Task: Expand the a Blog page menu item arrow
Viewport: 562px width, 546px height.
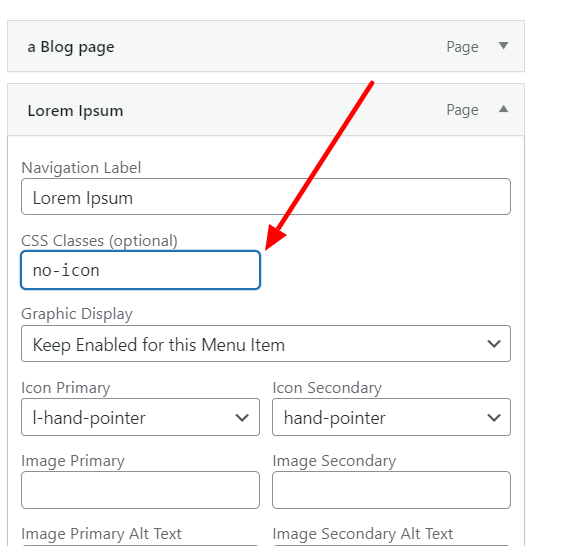Action: (504, 46)
